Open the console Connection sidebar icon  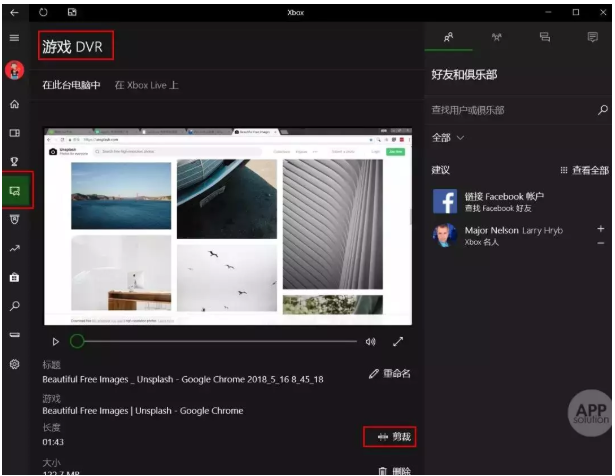[15, 334]
